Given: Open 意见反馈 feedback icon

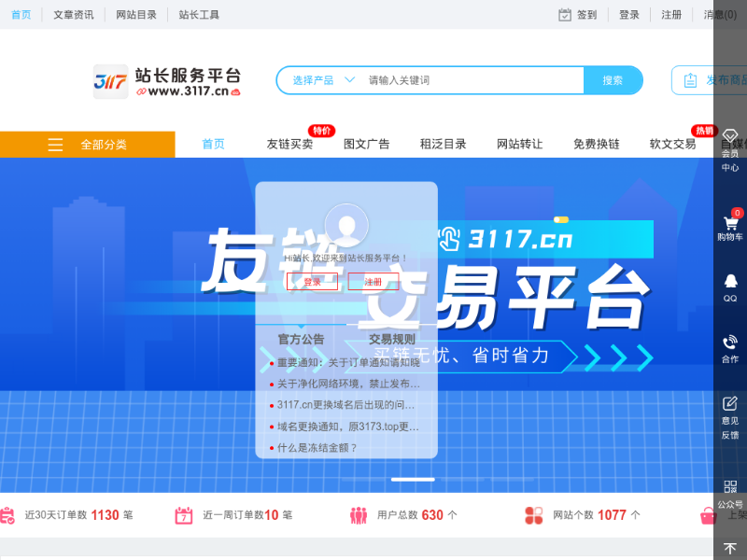Looking at the screenshot, I should (x=730, y=404).
